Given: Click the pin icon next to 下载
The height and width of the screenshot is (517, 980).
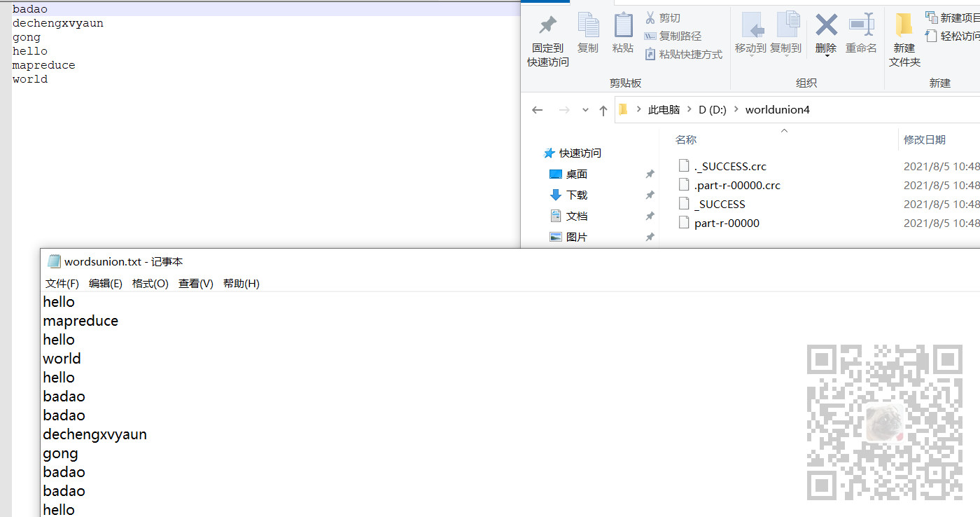Looking at the screenshot, I should [650, 195].
